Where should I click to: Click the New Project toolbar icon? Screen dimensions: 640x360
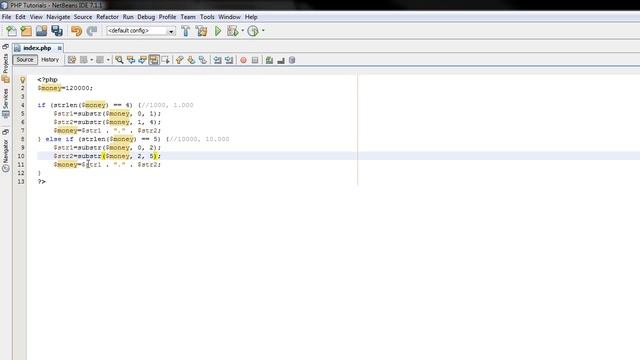pos(26,31)
